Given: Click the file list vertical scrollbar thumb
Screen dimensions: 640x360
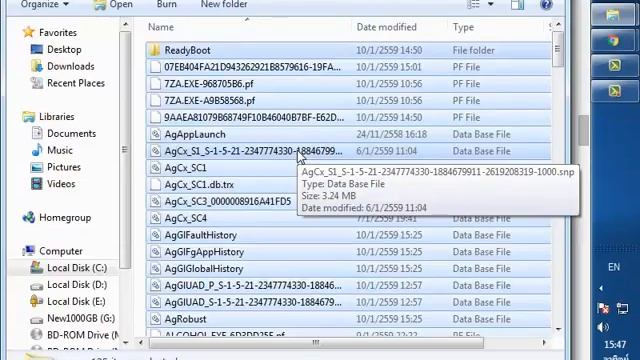Looking at the screenshot, I should click(x=558, y=49).
